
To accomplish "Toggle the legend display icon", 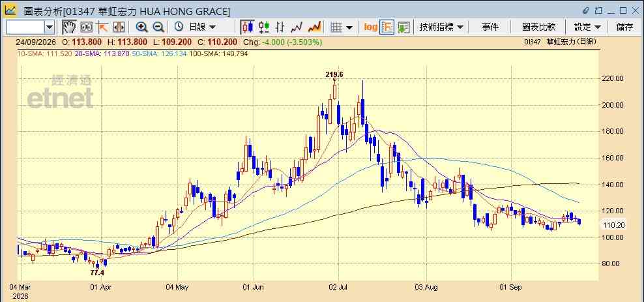I will 387,27.
